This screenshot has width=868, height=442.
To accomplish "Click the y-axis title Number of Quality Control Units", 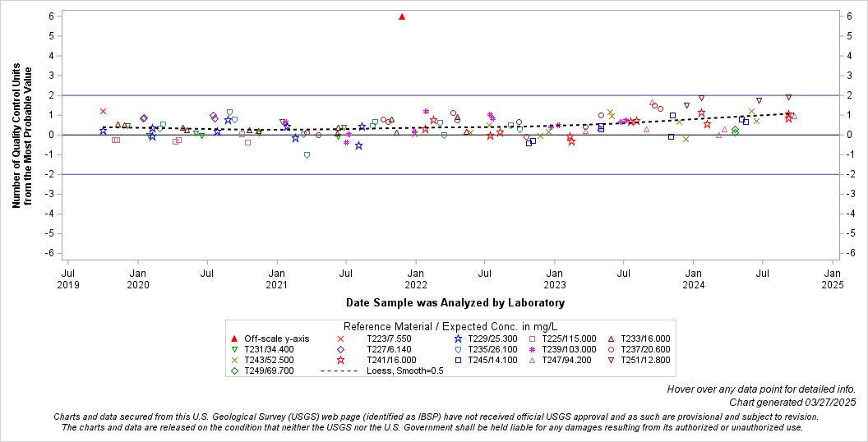I will click(x=21, y=136).
